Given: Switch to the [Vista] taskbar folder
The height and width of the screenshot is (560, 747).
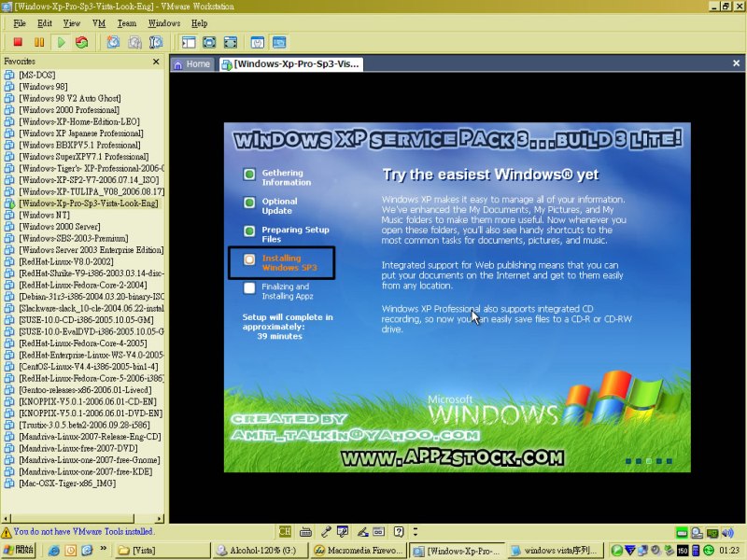Looking at the screenshot, I should point(162,551).
